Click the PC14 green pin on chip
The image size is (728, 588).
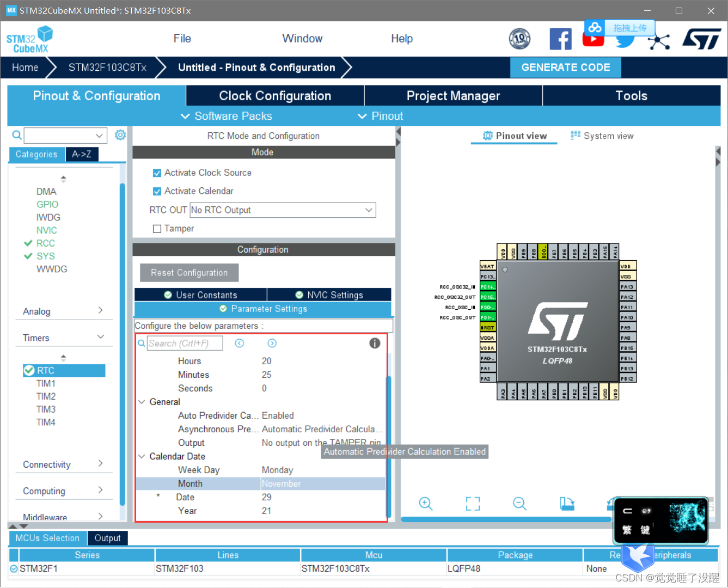click(x=488, y=287)
